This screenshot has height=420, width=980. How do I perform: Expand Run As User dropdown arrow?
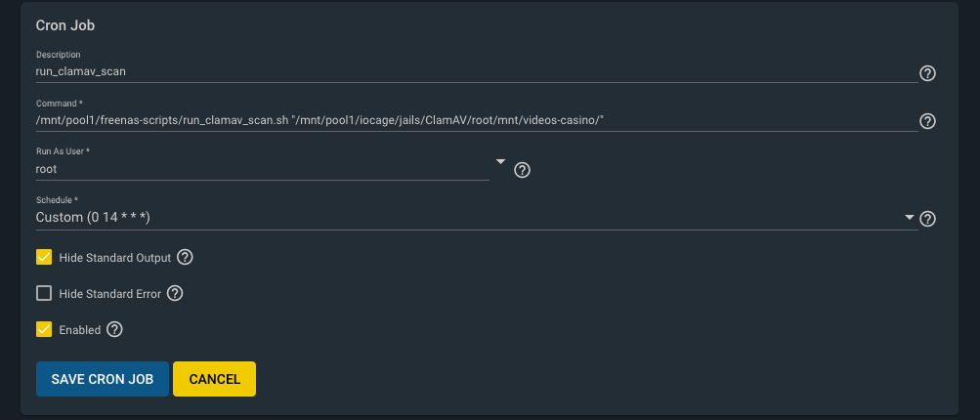click(x=500, y=162)
